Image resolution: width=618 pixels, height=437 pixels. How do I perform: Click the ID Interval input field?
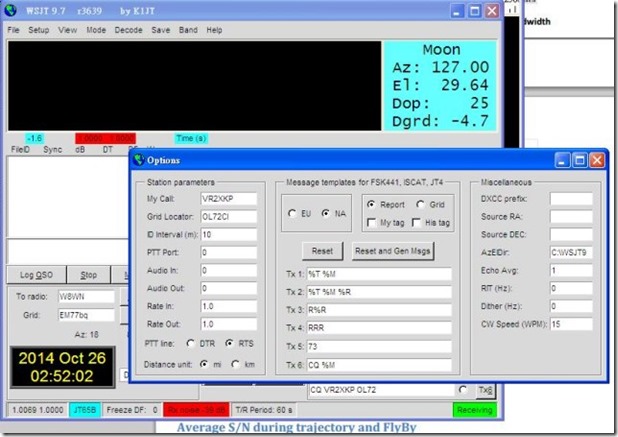(x=229, y=234)
